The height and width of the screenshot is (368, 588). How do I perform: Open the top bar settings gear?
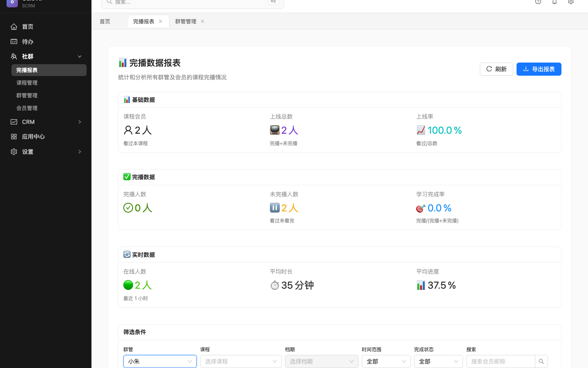[571, 2]
